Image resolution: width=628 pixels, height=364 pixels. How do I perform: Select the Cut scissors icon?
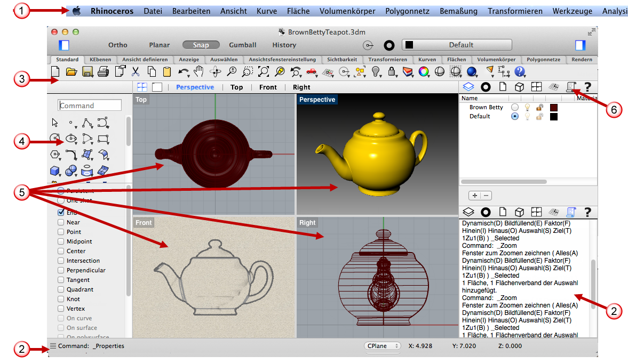coord(136,72)
